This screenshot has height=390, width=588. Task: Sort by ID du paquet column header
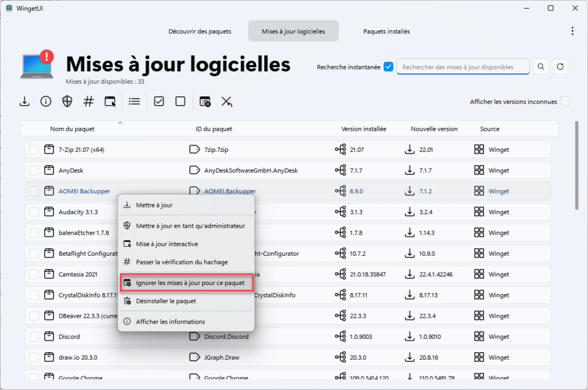[x=214, y=129]
